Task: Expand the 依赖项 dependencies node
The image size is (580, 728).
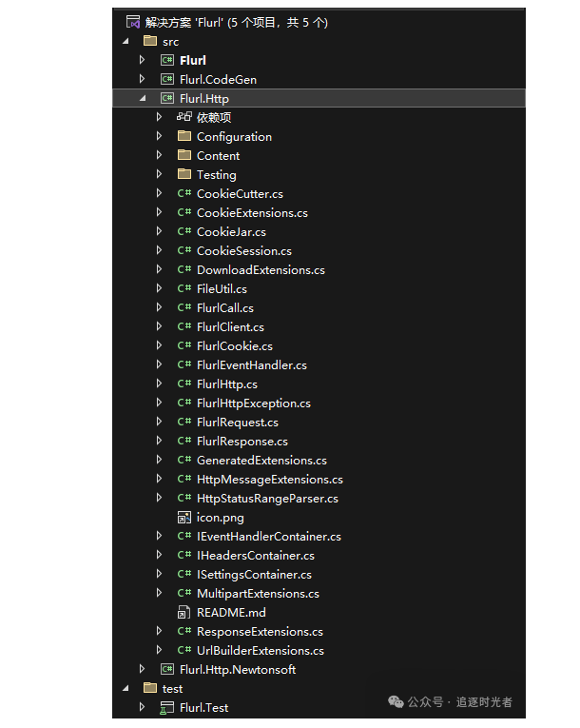Action: pyautogui.click(x=159, y=117)
